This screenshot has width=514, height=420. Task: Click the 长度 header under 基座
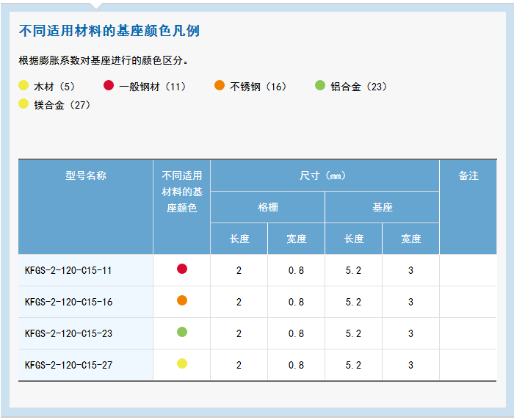click(354, 239)
